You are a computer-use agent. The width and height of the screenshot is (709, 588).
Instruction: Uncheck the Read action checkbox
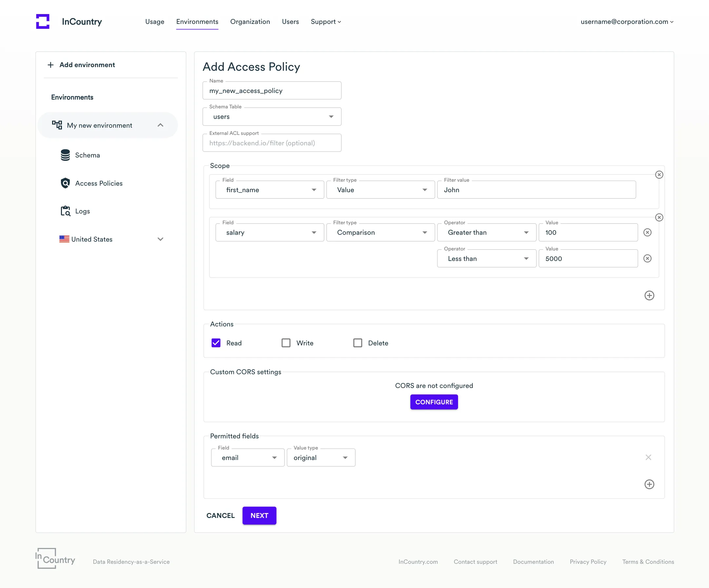216,343
